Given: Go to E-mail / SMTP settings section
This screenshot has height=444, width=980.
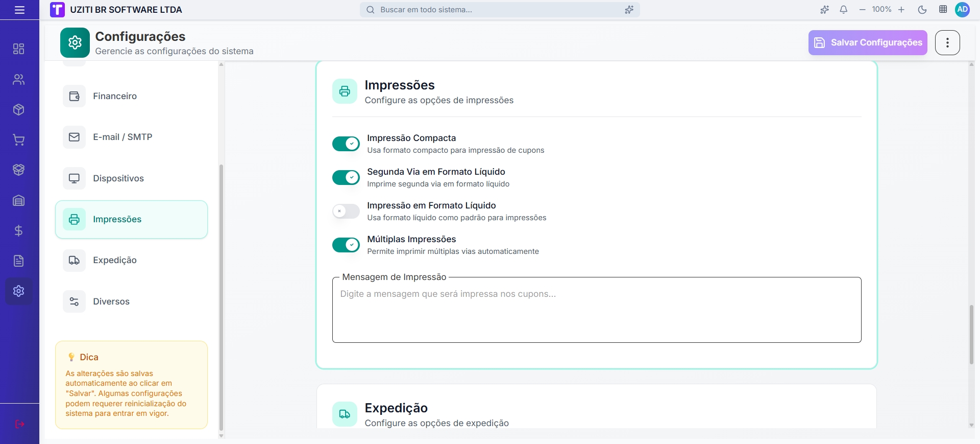Looking at the screenshot, I should coord(131,137).
